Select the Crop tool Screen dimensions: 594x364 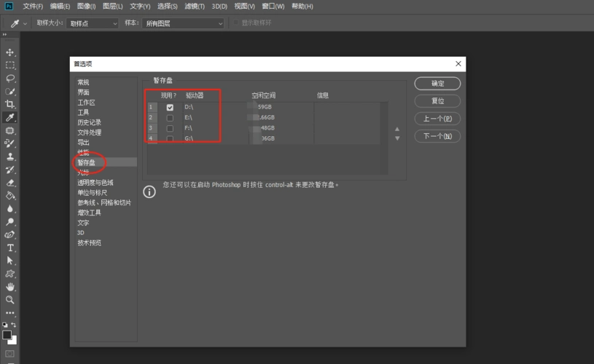[10, 104]
